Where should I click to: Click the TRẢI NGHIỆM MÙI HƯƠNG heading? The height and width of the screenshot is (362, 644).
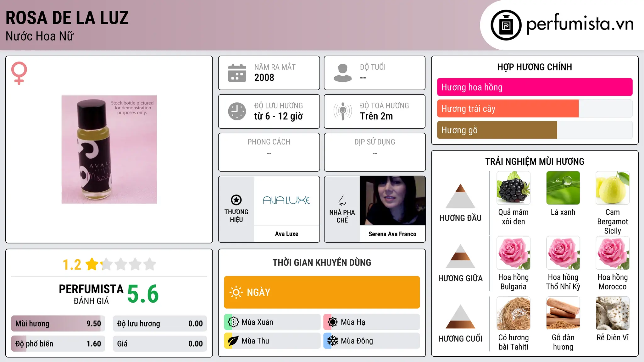click(535, 162)
